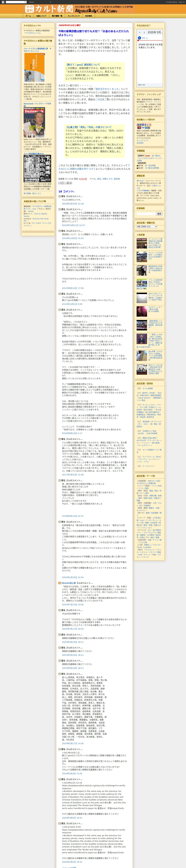This screenshot has width=186, height=868.
Task: Click the 検索 search button
Action: pyautogui.click(x=159, y=214)
